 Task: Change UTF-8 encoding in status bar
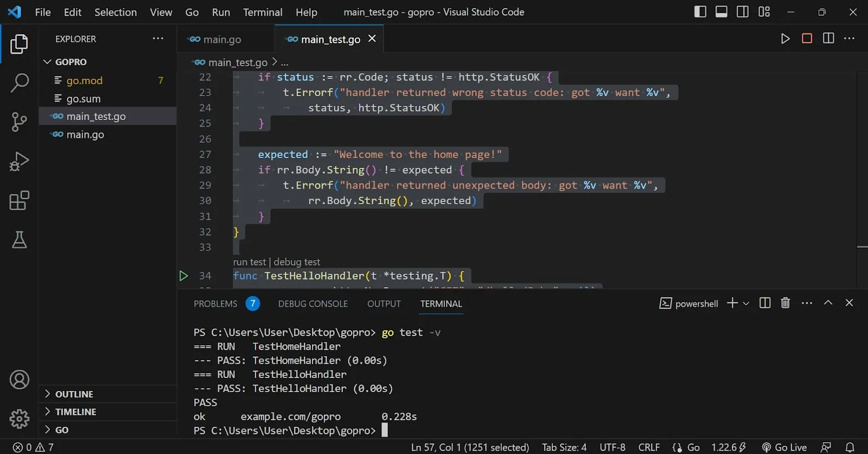[x=612, y=447]
